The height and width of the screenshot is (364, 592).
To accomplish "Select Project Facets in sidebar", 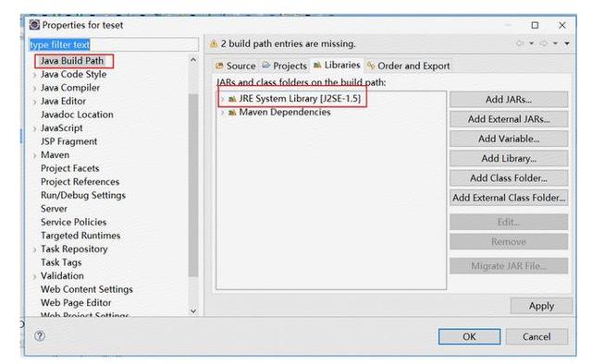I will pos(70,168).
